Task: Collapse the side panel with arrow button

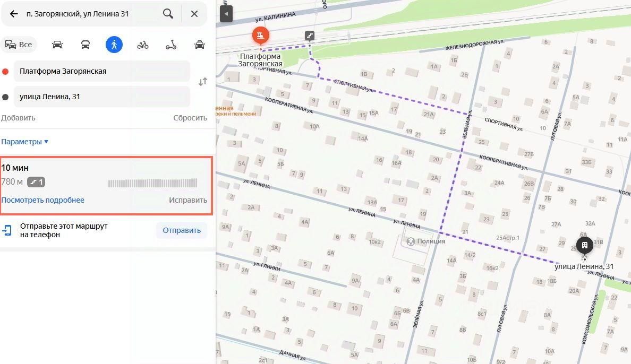Action: (x=226, y=14)
